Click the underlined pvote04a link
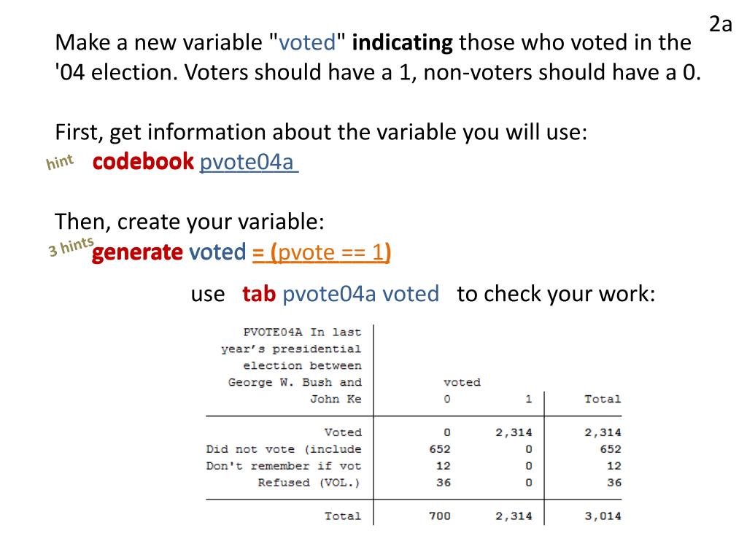Screen dimensions: 747x560 click(249, 162)
